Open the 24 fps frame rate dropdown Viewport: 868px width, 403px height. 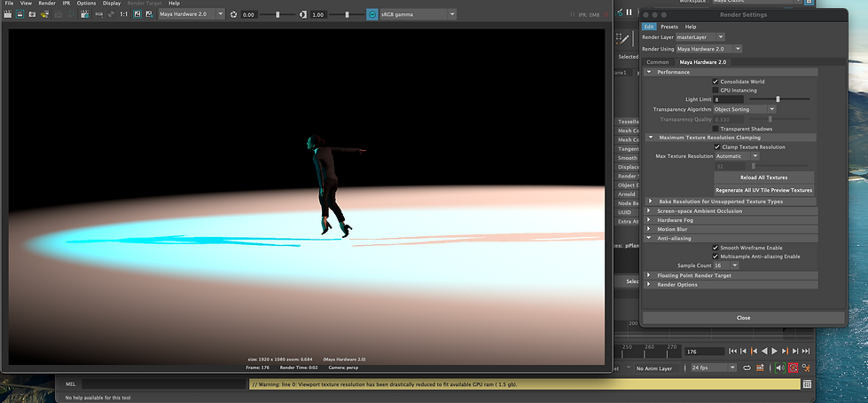pos(714,367)
